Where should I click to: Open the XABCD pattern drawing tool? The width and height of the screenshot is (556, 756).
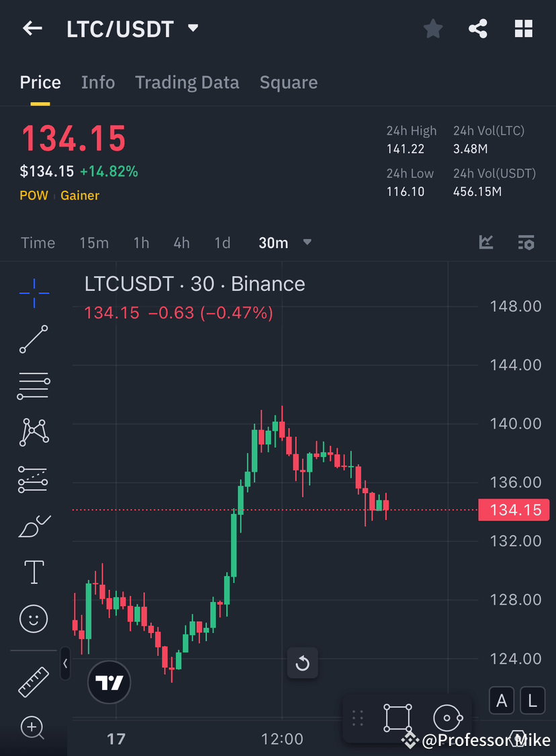(34, 432)
